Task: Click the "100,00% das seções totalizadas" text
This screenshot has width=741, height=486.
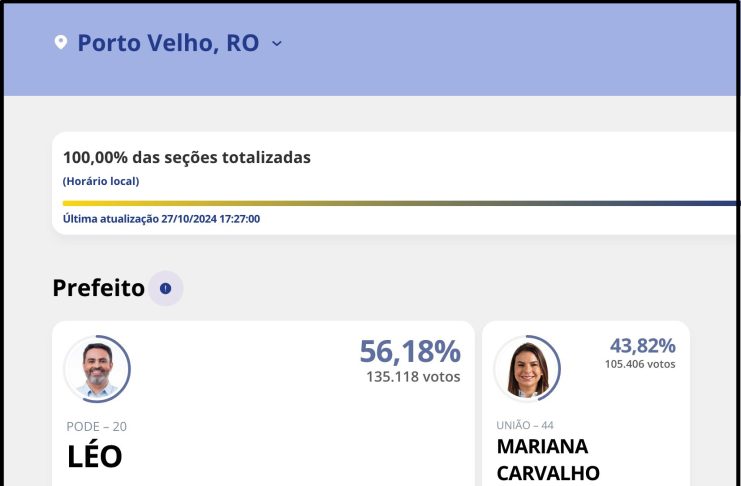Action: [x=187, y=157]
